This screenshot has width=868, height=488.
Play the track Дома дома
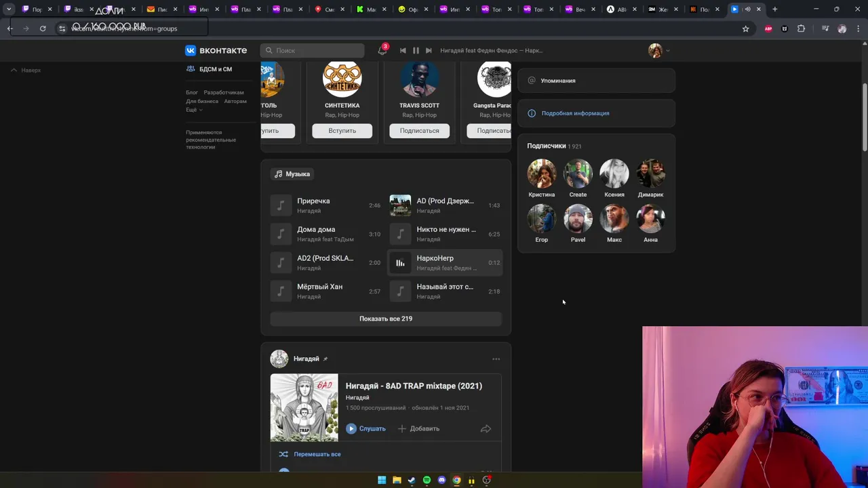pyautogui.click(x=325, y=234)
